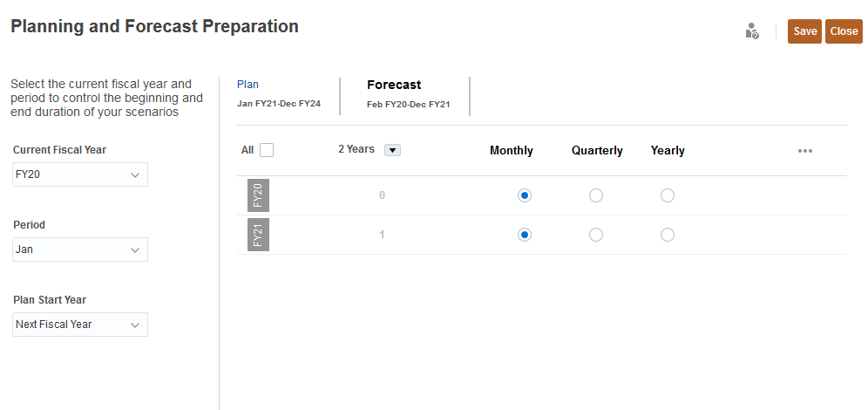Click the Monthly column header
The image size is (868, 410).
click(512, 151)
